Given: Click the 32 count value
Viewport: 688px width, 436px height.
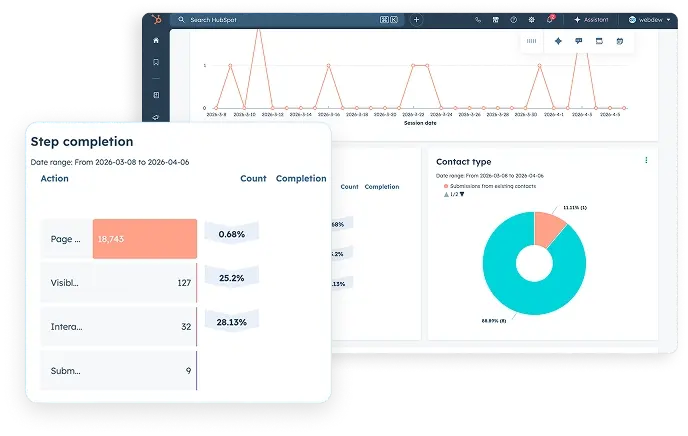Looking at the screenshot, I should [186, 327].
